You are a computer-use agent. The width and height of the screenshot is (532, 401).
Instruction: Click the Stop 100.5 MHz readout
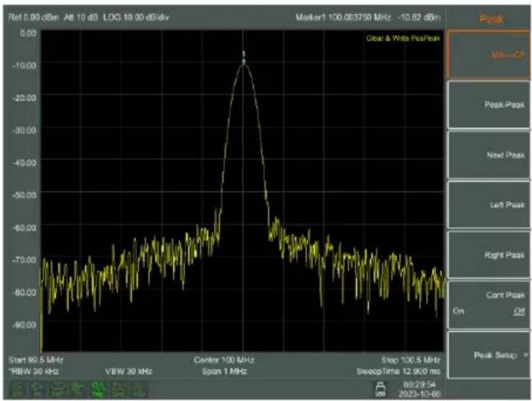[411, 360]
